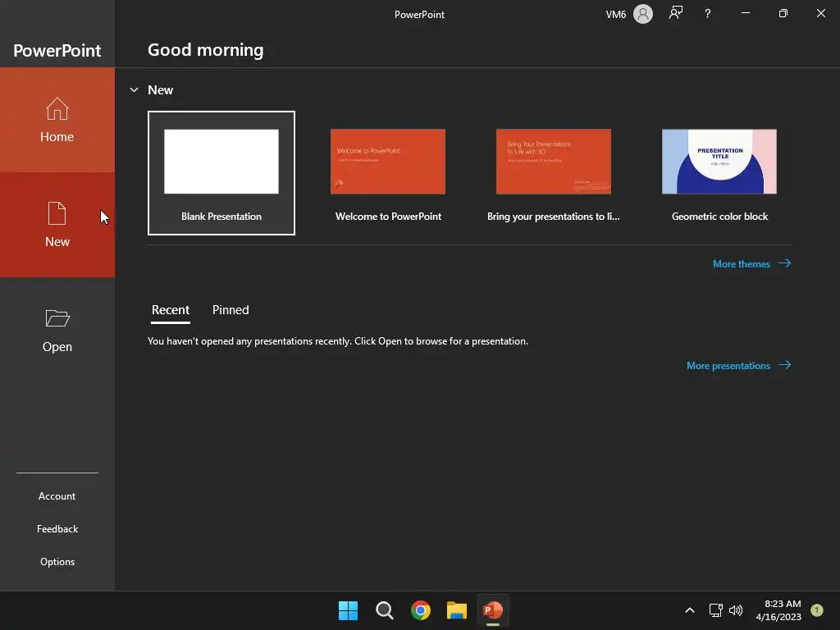The image size is (840, 630).
Task: Click the taskbar search magnifier
Action: click(x=384, y=610)
